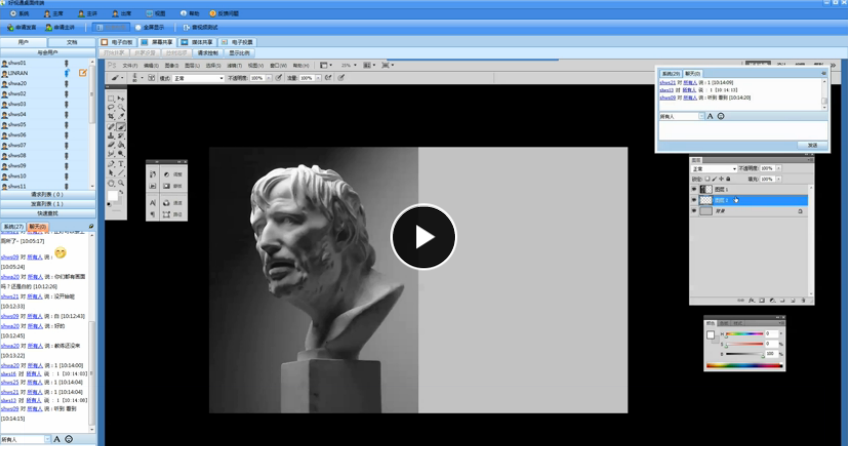Open the Flow 100% dropdown arrow
Image resolution: width=848 pixels, height=469 pixels.
[319, 78]
